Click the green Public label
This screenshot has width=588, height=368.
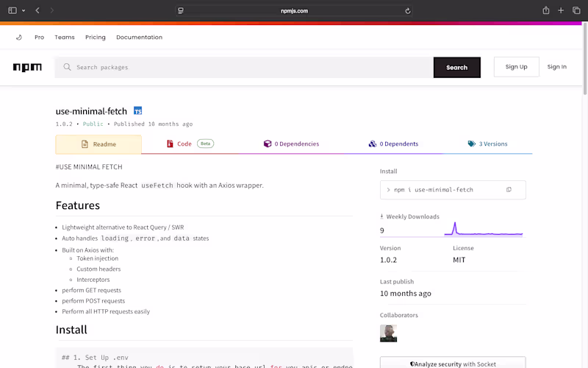click(x=93, y=124)
